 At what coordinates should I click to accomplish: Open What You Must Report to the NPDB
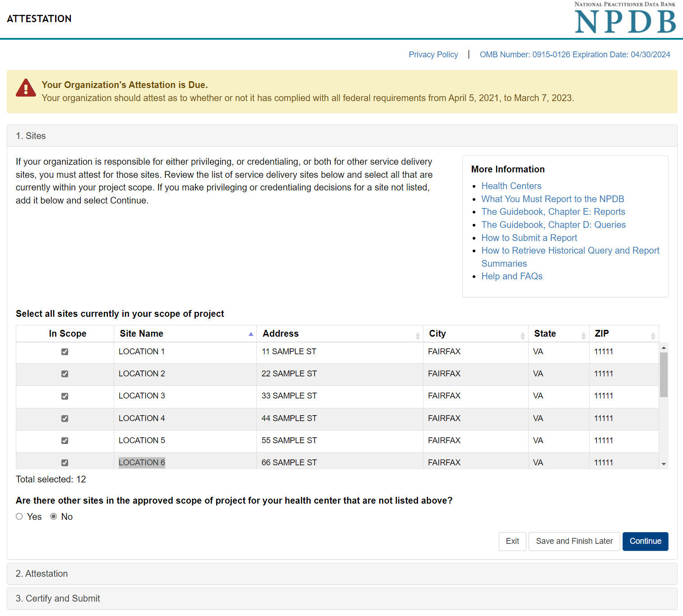point(553,199)
